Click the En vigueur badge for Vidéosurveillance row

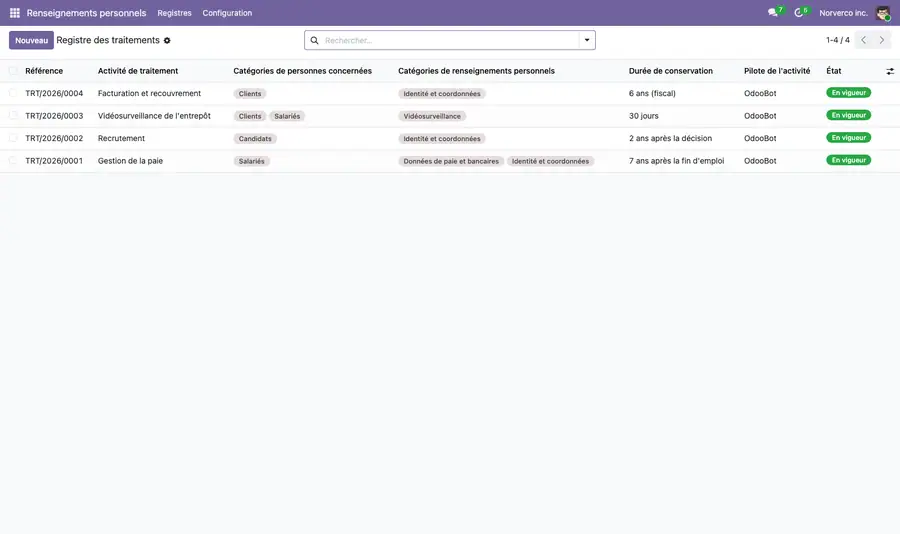(848, 115)
